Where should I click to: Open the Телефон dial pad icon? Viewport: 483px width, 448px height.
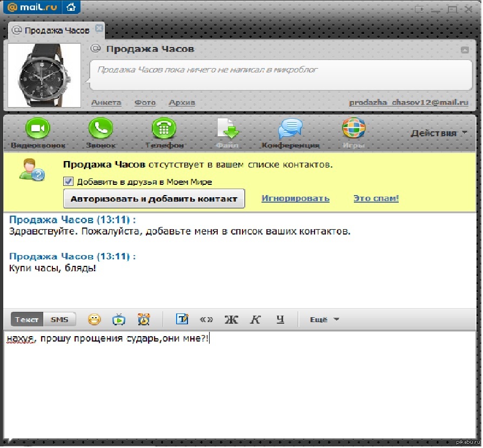(x=164, y=129)
